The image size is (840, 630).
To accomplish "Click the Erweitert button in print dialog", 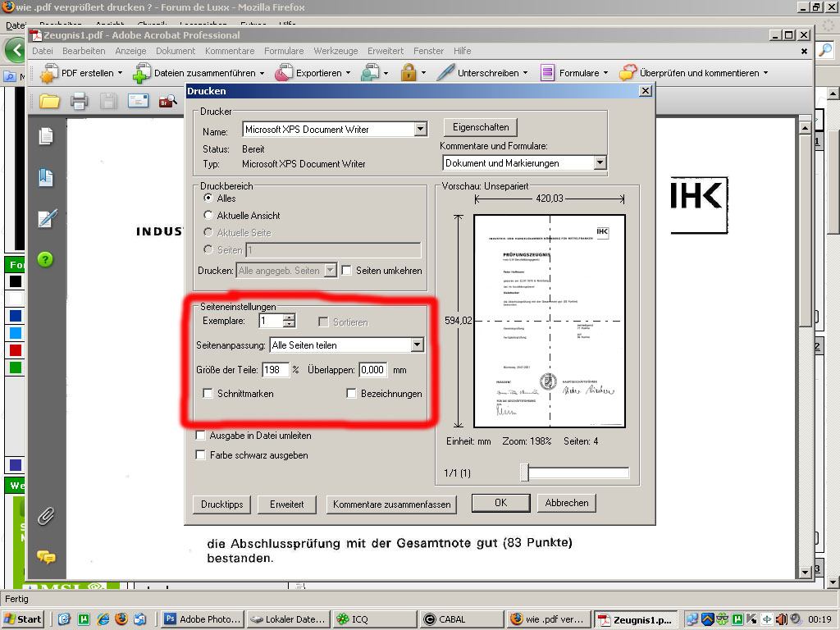I will 286,504.
